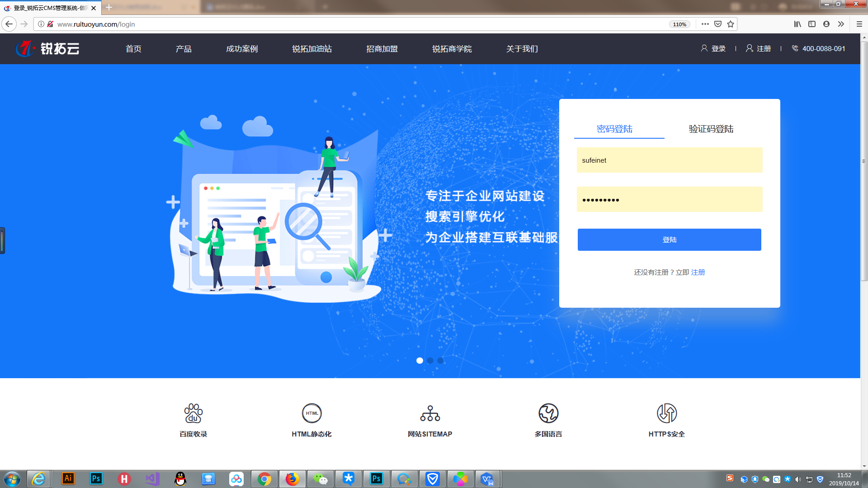Launch Photoshop from the taskbar

[x=377, y=479]
